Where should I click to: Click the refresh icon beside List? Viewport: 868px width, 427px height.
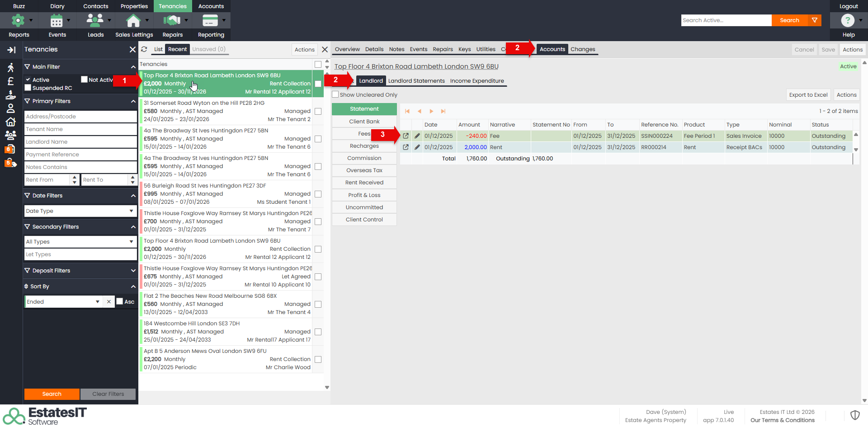(x=144, y=49)
